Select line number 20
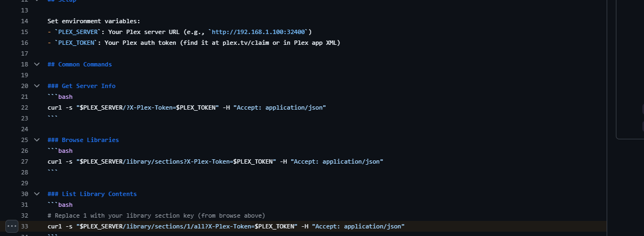The height and width of the screenshot is (236, 644). pos(24,86)
